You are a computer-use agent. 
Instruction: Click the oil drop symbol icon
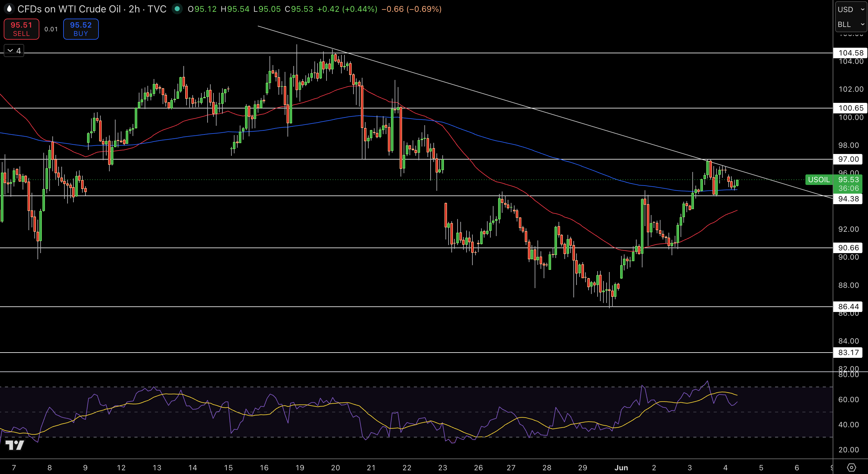point(9,9)
